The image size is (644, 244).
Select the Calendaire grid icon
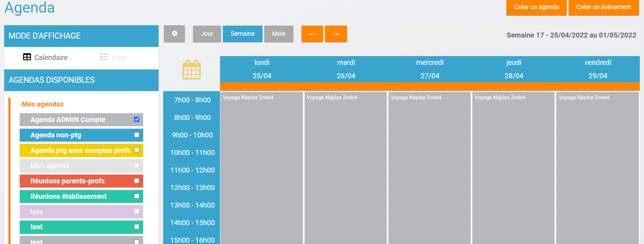[27, 57]
